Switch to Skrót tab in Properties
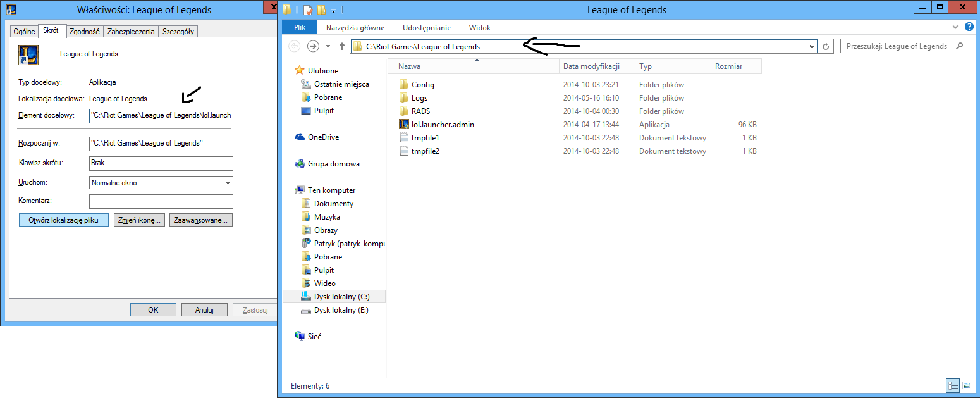This screenshot has width=980, height=398. click(51, 30)
